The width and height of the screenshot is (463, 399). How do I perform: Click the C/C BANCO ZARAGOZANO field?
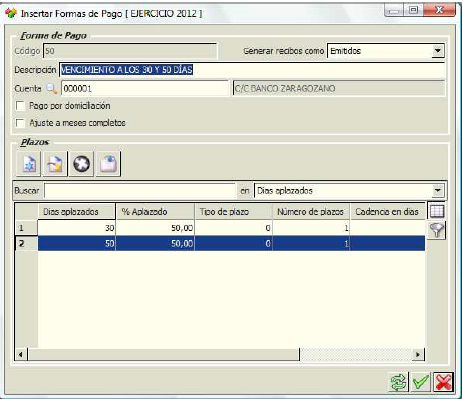pos(339,88)
